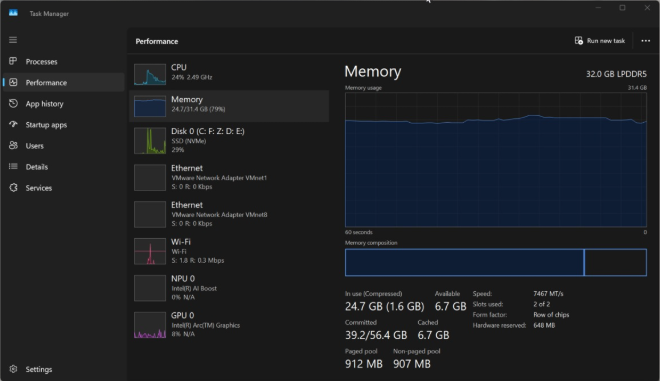
Task: Click the Memory mini graph thumbnail
Action: click(x=150, y=106)
